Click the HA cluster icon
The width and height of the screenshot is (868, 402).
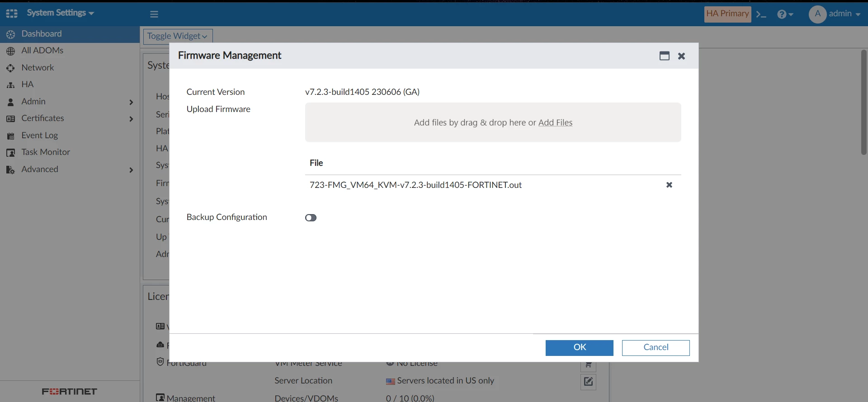coord(11,85)
